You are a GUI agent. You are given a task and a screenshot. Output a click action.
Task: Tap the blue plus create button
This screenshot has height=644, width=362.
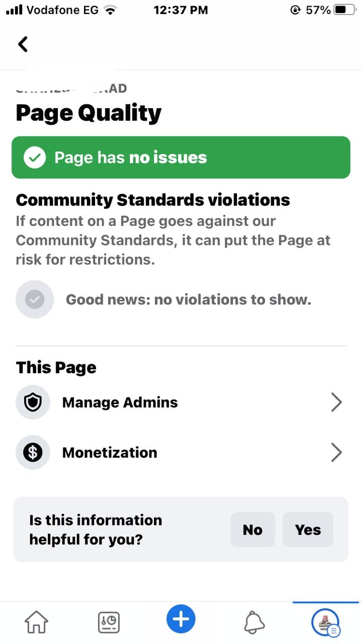pyautogui.click(x=181, y=619)
